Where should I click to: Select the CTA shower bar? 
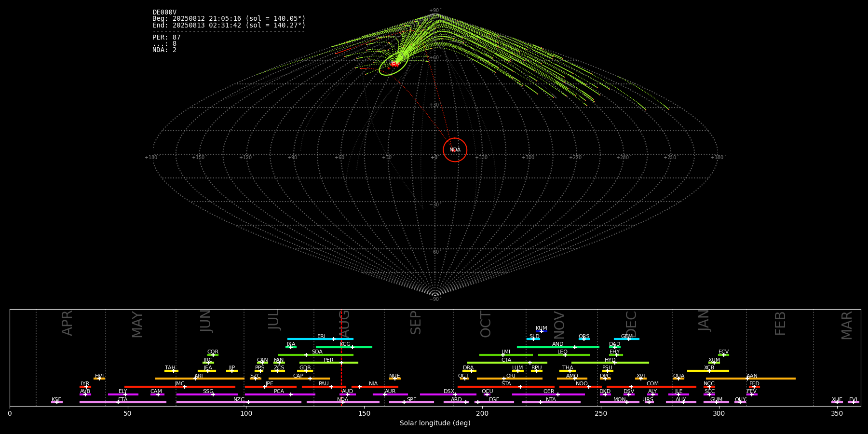(507, 363)
